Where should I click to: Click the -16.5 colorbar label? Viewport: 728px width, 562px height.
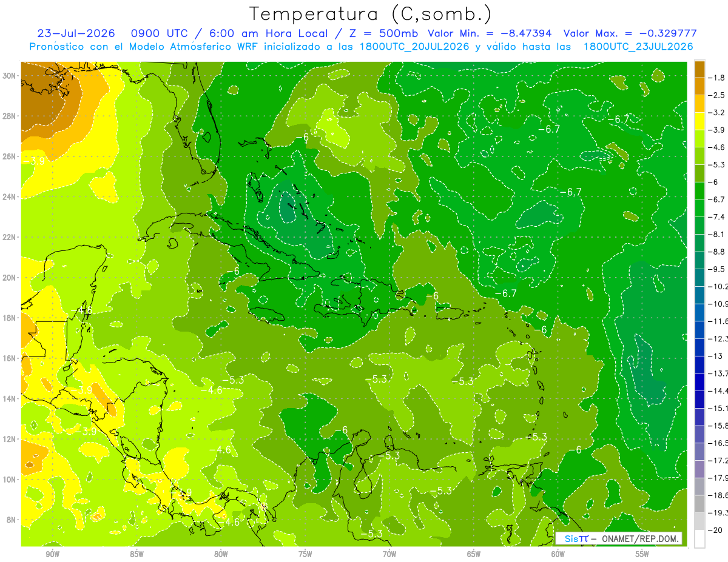tap(718, 443)
